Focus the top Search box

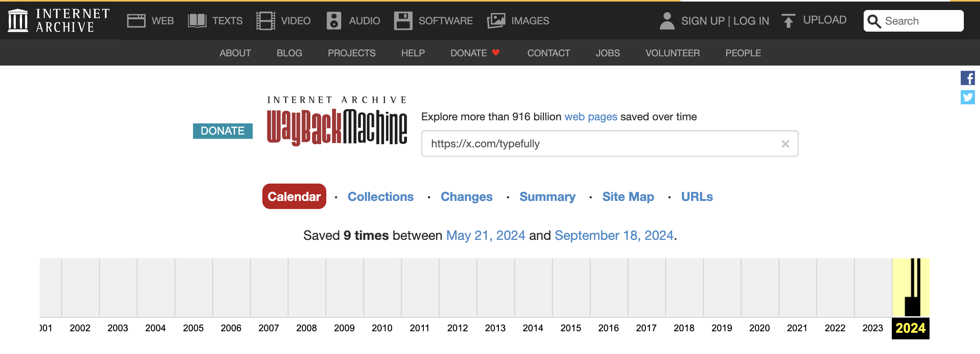914,21
